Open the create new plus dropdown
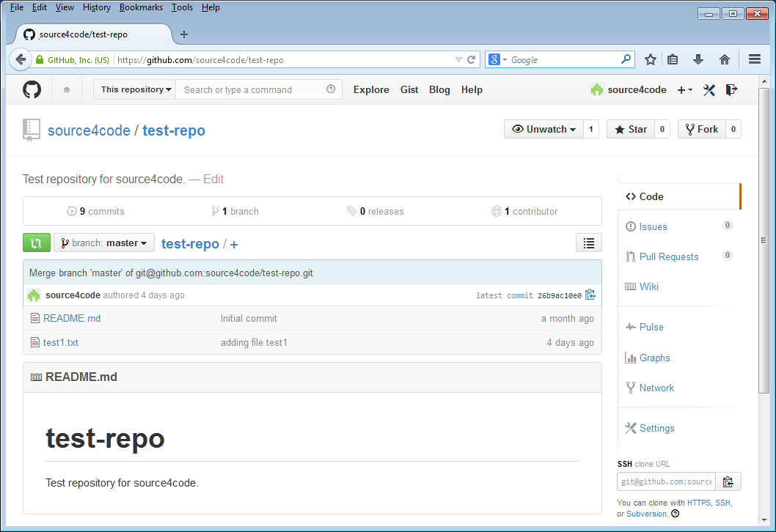This screenshot has height=532, width=776. pos(685,90)
